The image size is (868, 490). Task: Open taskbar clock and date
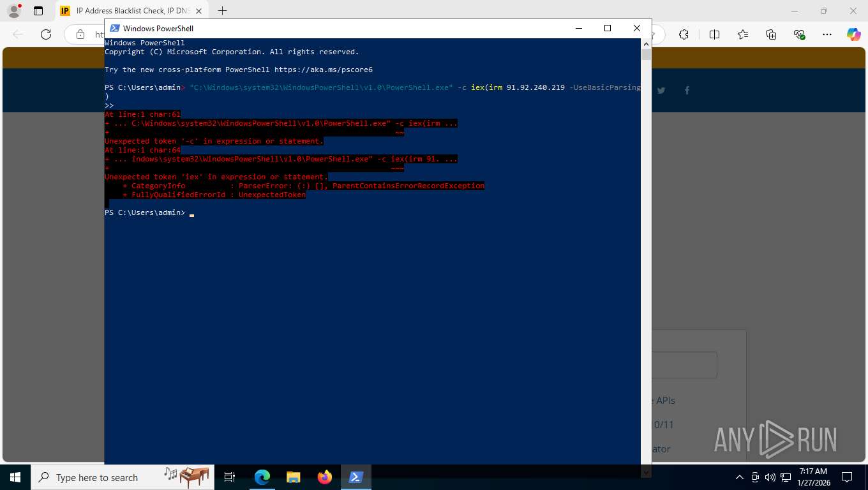(x=812, y=477)
